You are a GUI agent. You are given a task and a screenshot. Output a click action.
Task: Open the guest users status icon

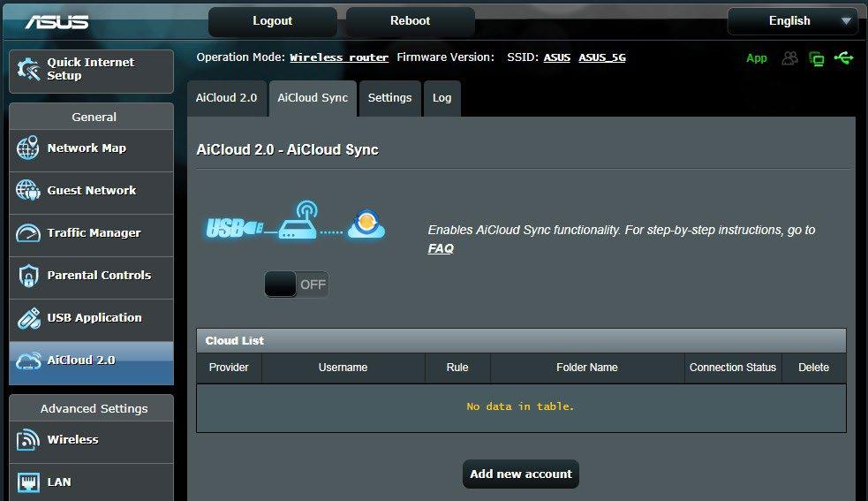pos(790,57)
